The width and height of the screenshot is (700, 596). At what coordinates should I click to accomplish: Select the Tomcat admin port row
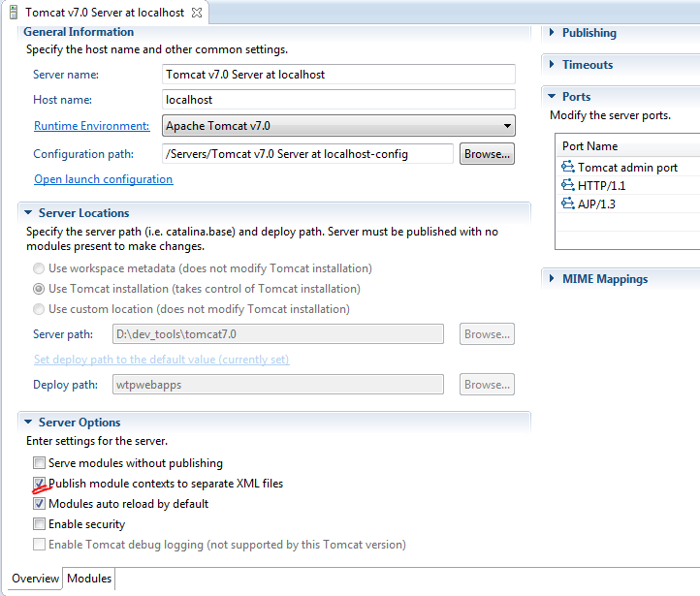pyautogui.click(x=628, y=168)
